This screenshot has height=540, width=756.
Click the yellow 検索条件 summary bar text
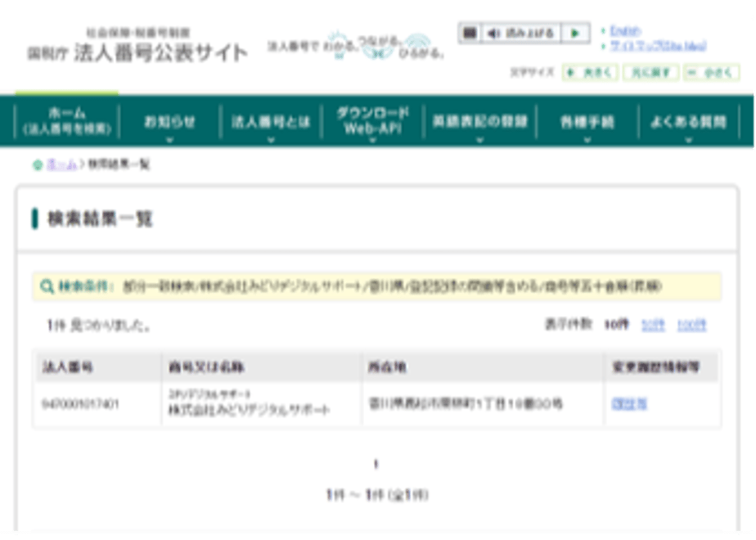coord(391,286)
